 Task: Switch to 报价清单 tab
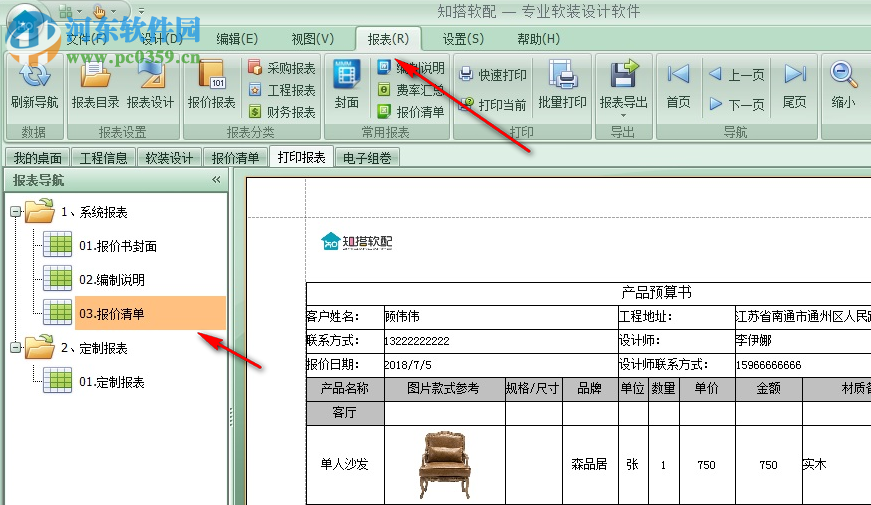235,158
